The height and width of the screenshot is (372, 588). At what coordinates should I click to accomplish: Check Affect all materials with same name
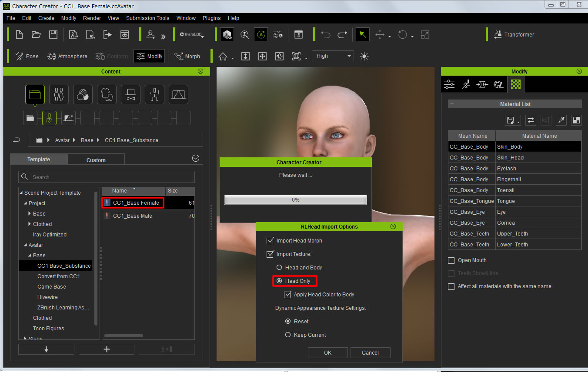tap(451, 286)
